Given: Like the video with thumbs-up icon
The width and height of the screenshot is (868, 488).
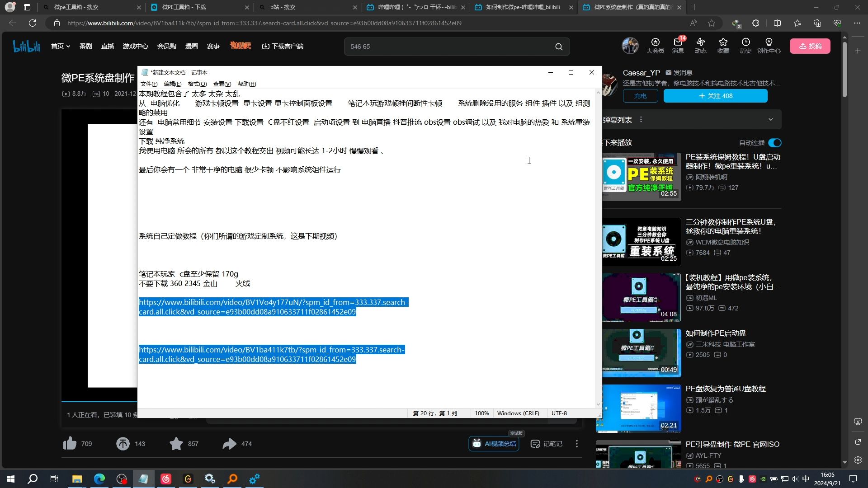Looking at the screenshot, I should pos(70,444).
